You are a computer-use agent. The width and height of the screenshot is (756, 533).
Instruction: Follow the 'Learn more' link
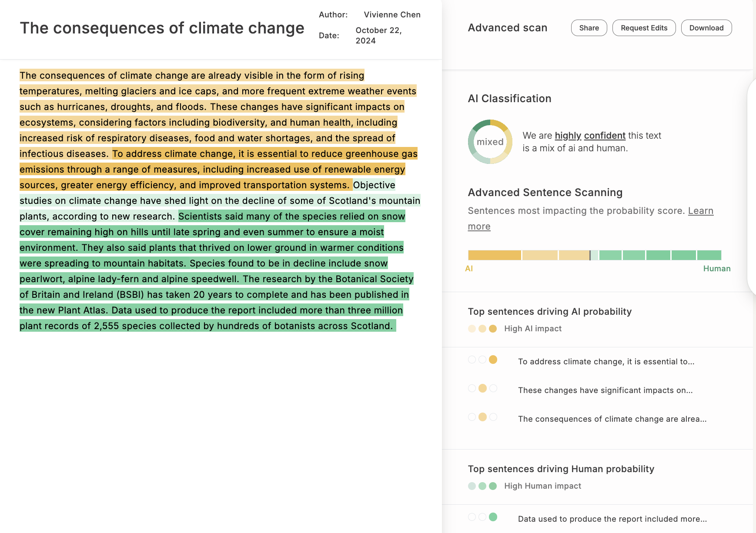700,211
